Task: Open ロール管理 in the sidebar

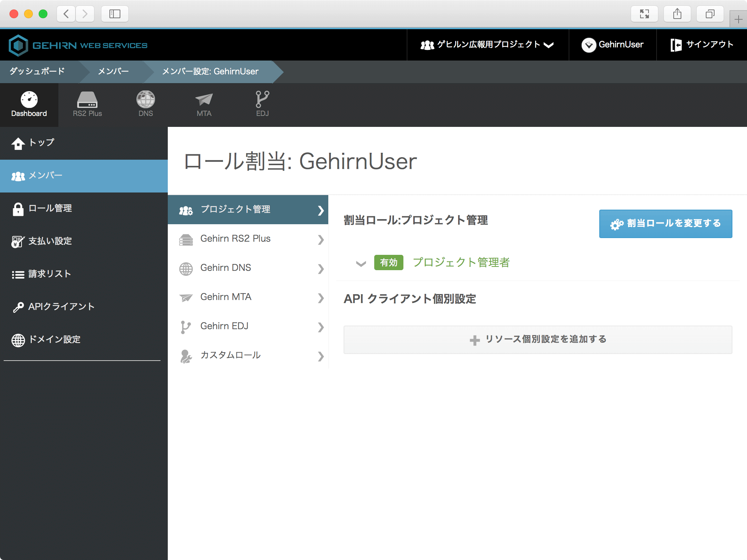Action: point(50,209)
